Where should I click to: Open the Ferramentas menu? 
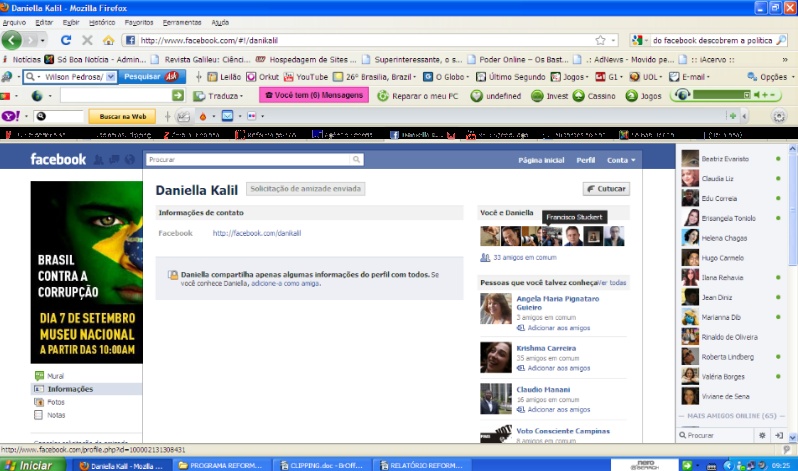click(x=182, y=22)
